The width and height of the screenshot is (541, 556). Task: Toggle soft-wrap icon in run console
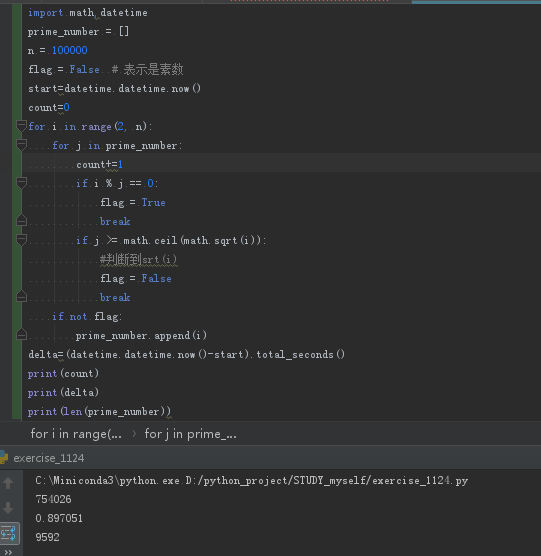tap(9, 533)
